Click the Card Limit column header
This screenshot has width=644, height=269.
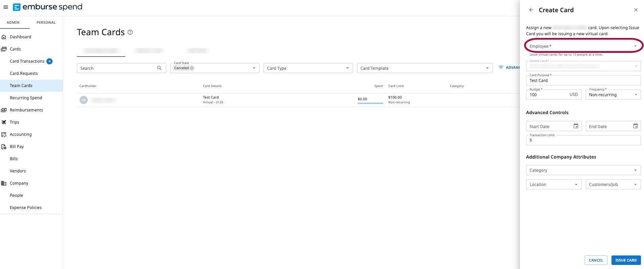tap(396, 86)
